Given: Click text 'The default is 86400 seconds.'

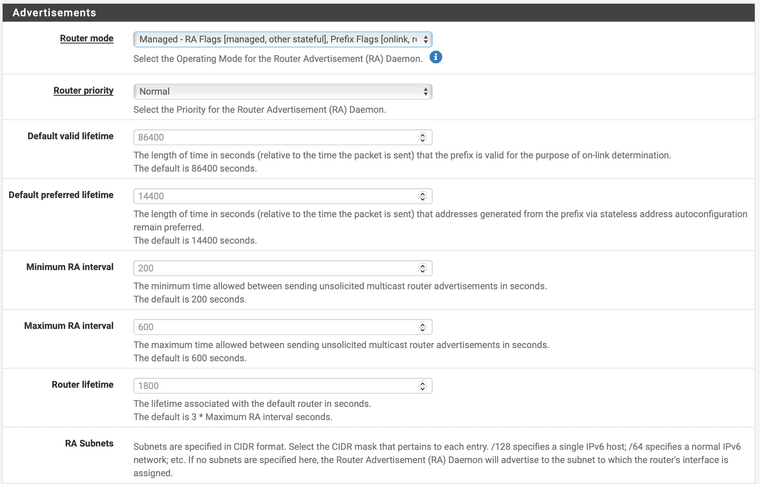Looking at the screenshot, I should point(195,169).
